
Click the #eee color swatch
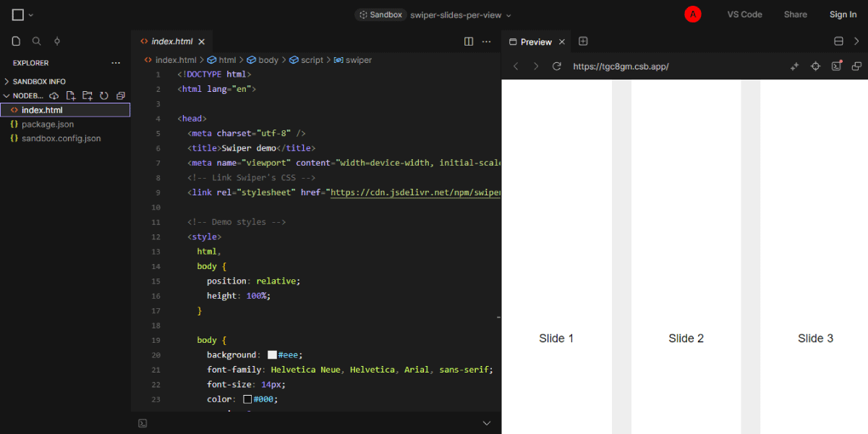coord(272,355)
